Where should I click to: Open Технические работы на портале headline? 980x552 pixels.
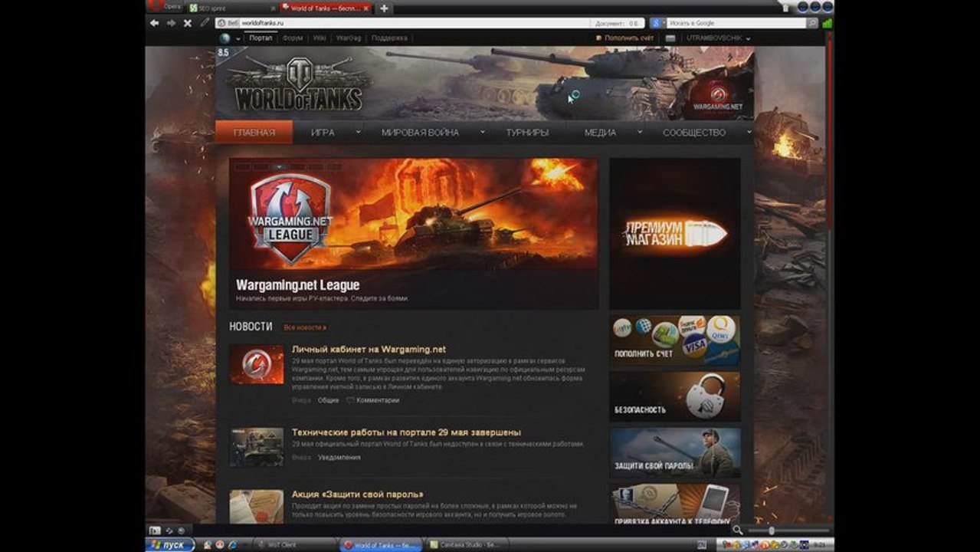pyautogui.click(x=406, y=432)
